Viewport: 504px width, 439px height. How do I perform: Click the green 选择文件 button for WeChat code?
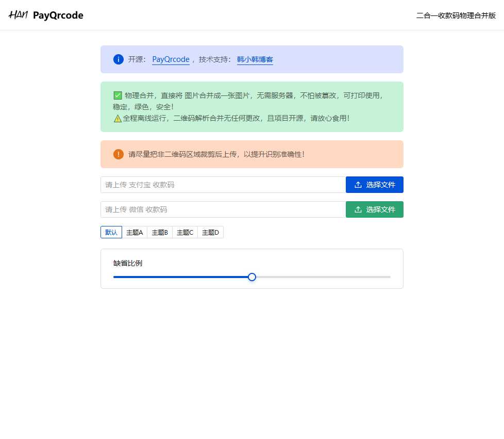click(375, 209)
